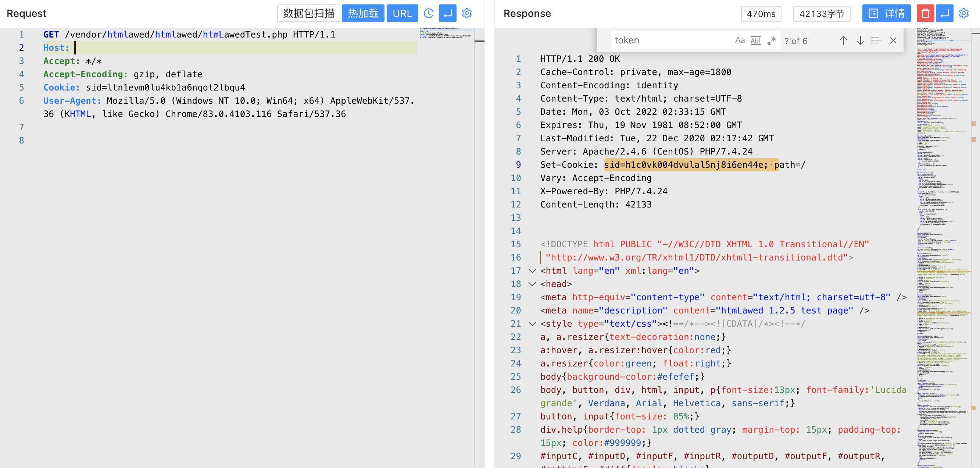Image resolution: width=980 pixels, height=468 pixels.
Task: Click the request history clock icon
Action: pos(428,14)
